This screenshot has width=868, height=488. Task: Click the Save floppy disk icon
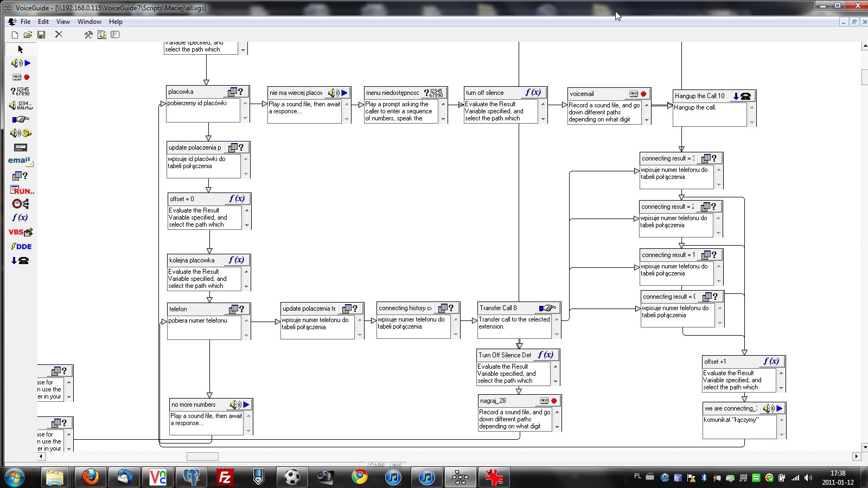point(41,35)
